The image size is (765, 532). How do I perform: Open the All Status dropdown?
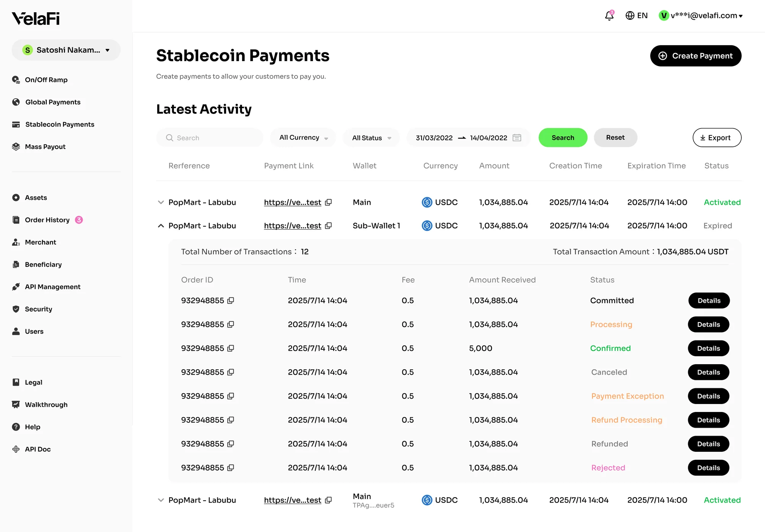(371, 138)
